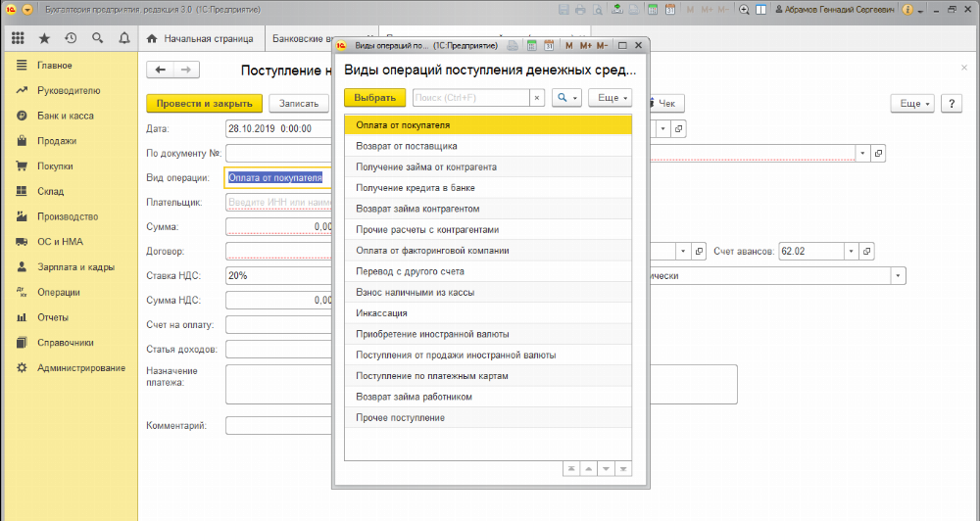Open the Начальная страница tab
This screenshot has width=980, height=521.
coord(199,39)
